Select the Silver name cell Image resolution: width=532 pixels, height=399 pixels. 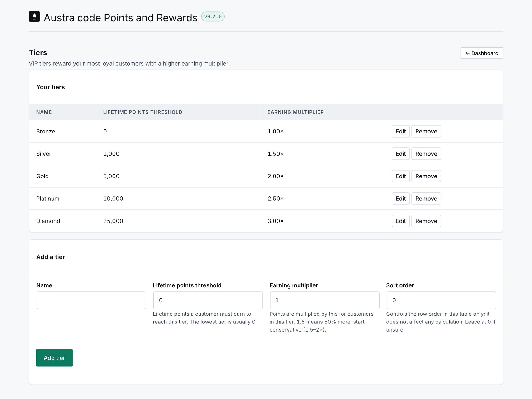click(44, 154)
